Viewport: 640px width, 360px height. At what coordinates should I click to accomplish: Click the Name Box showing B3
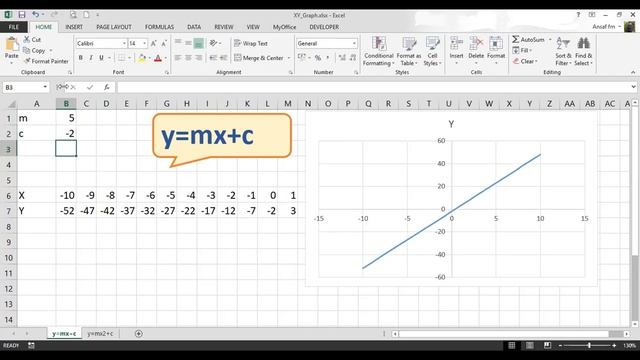25,87
